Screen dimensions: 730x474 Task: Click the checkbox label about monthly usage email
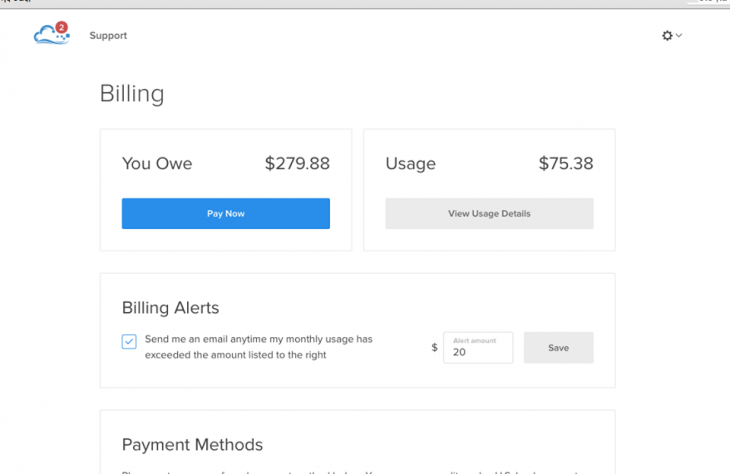click(258, 347)
